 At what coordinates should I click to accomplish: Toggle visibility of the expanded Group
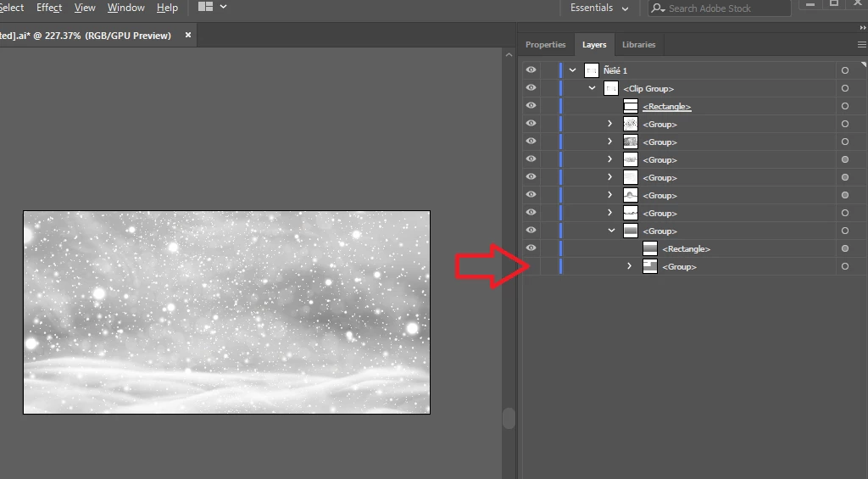click(531, 230)
